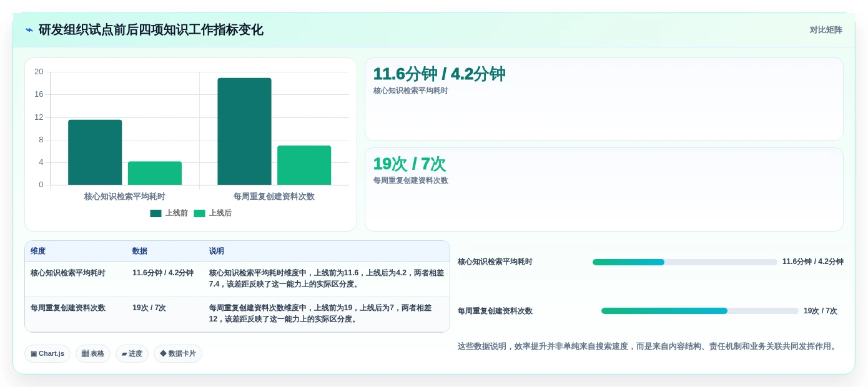Viewport: 868px width, 387px height.
Task: Click progress label 核心知识检索平均耗时
Action: (x=495, y=262)
